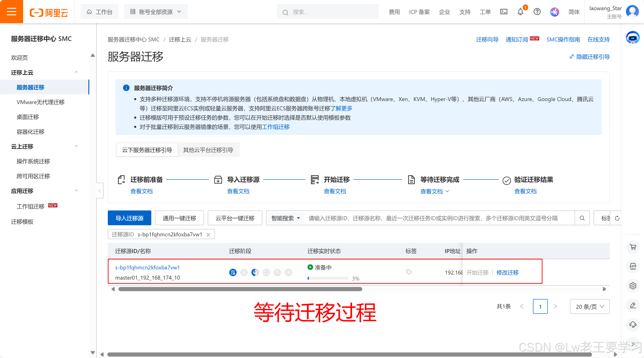Image resolution: width=644 pixels, height=358 pixels.
Task: Collapse the 迁移上云 sidebar section
Action: [77, 72]
